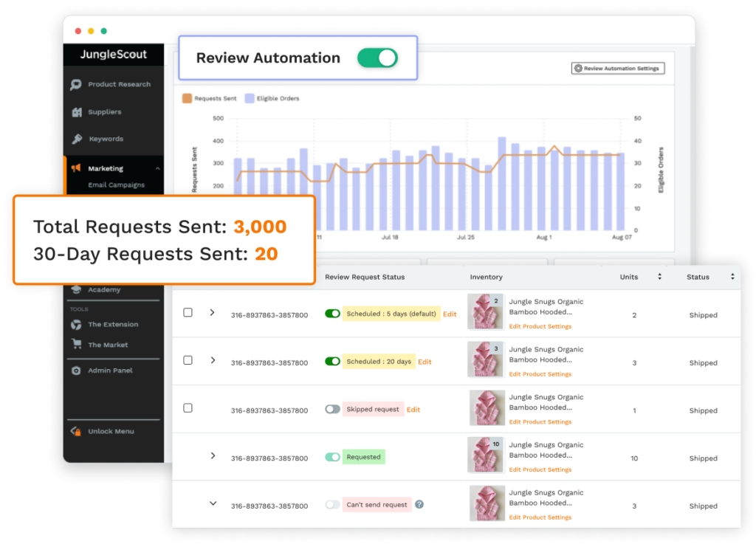Open The Extension menu item

pyautogui.click(x=114, y=324)
